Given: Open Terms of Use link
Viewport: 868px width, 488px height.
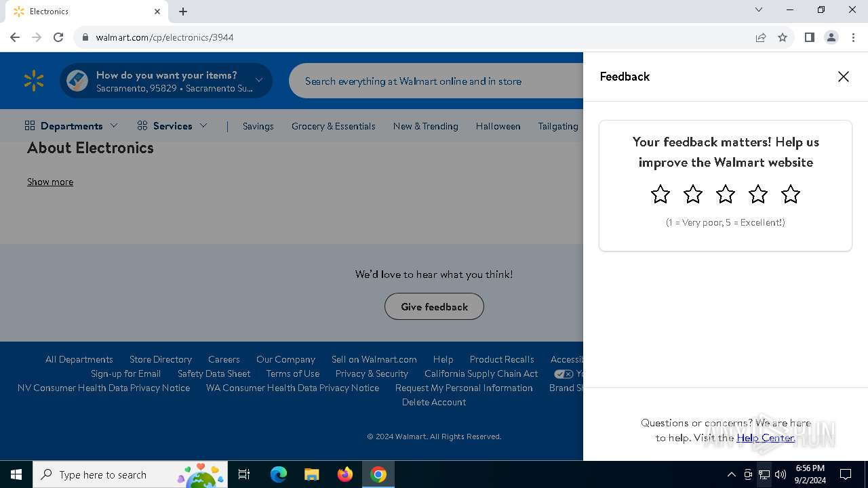Looking at the screenshot, I should click(293, 373).
